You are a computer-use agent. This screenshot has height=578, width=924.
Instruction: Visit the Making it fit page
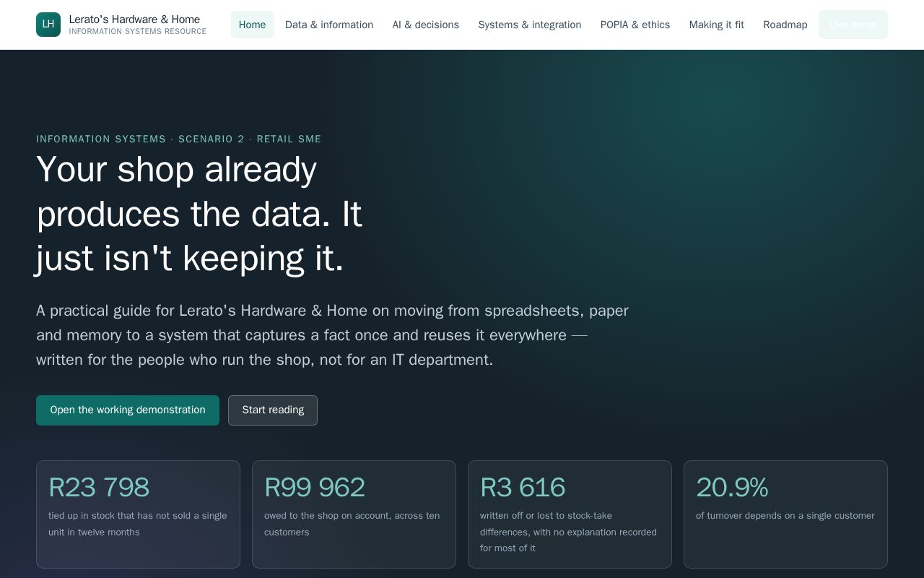[717, 25]
